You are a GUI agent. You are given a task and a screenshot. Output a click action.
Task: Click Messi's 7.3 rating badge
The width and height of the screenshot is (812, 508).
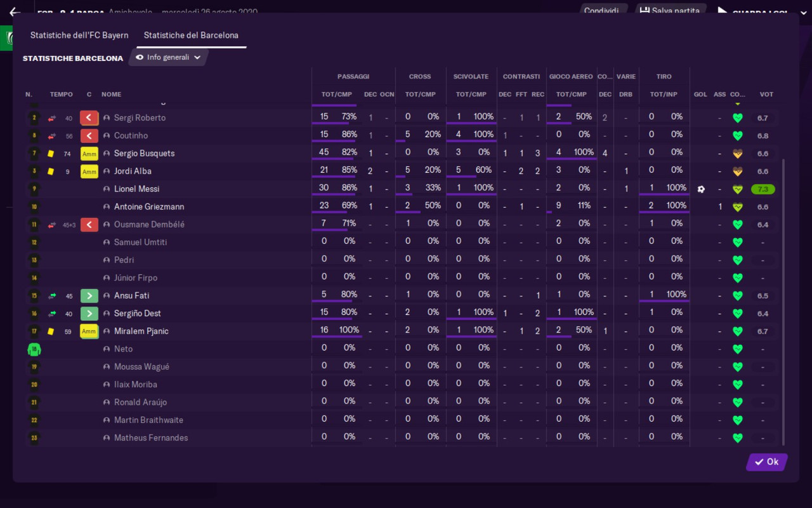coord(763,189)
